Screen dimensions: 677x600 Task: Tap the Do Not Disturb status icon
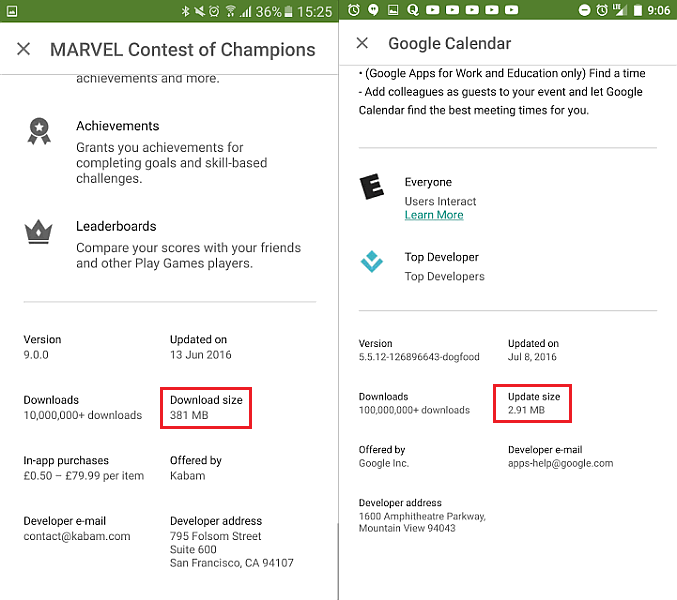pyautogui.click(x=586, y=10)
